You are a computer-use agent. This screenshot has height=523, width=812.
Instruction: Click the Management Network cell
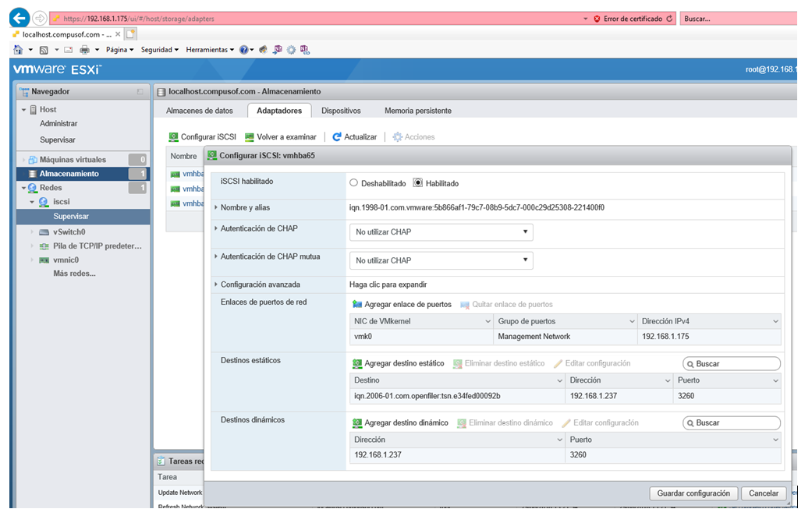[x=565, y=337]
